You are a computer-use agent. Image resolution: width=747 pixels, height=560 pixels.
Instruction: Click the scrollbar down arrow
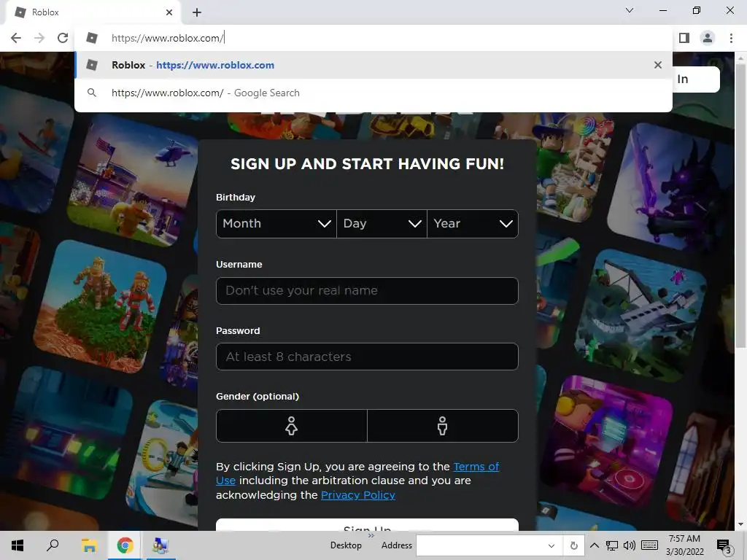(740, 524)
